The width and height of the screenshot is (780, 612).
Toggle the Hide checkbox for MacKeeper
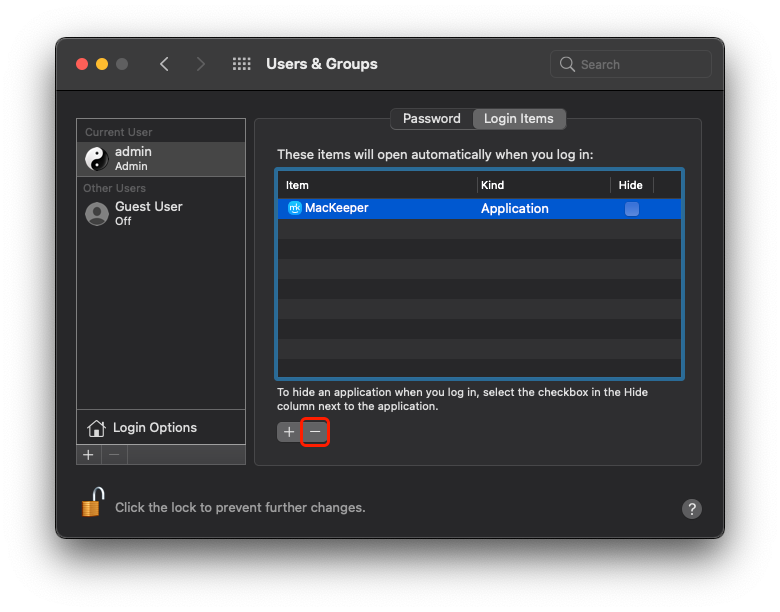[x=632, y=208]
